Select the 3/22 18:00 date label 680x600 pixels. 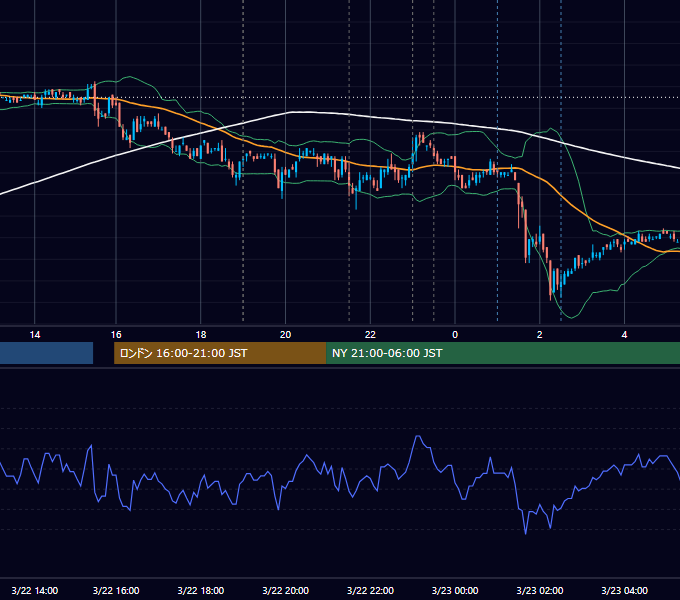click(x=201, y=590)
